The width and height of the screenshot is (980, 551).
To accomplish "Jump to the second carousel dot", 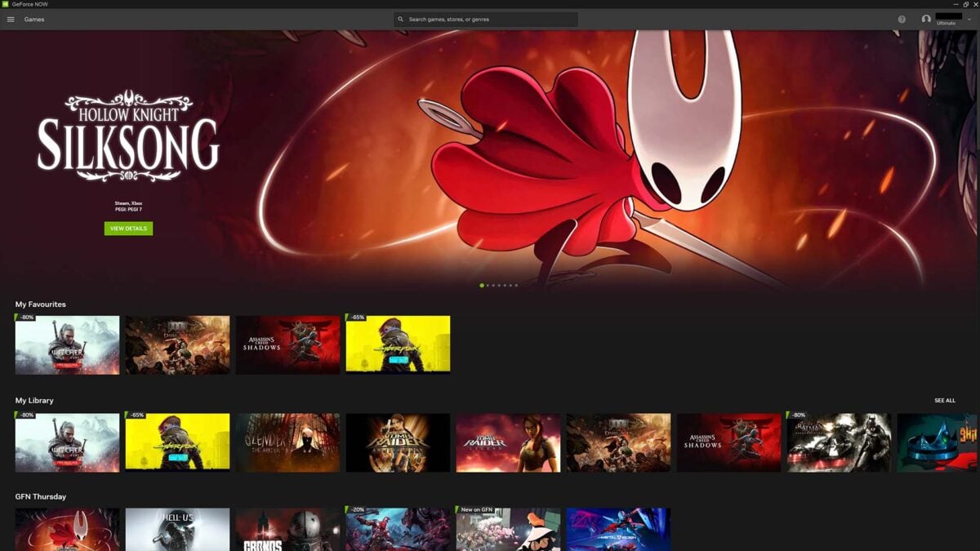I will [x=488, y=286].
